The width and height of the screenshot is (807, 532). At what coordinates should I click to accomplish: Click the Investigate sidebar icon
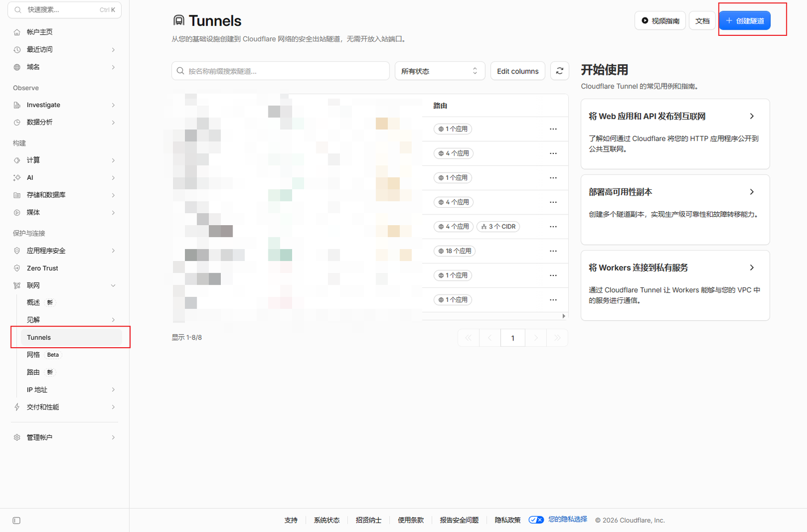(x=17, y=105)
